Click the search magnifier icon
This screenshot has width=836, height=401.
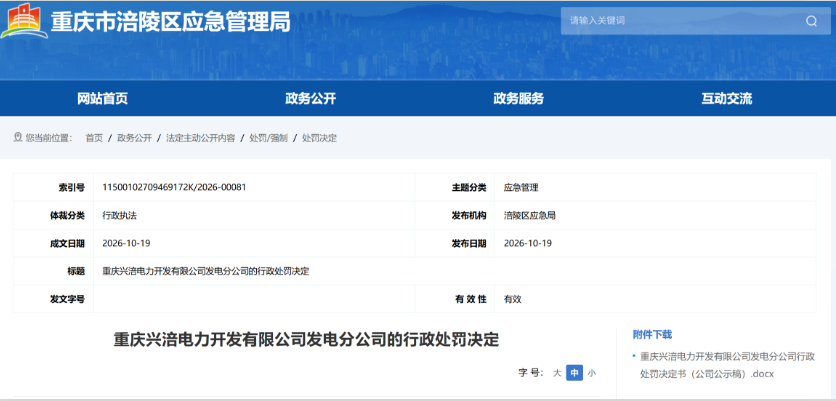click(x=811, y=21)
